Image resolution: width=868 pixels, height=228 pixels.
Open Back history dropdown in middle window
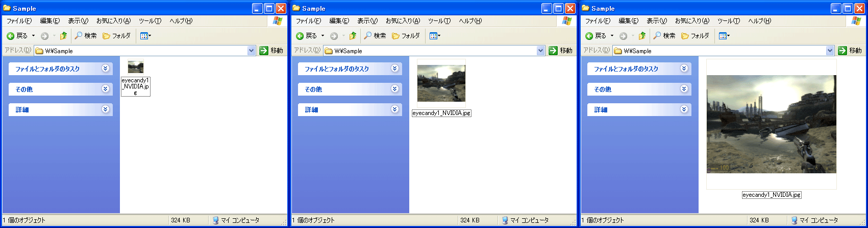[323, 36]
